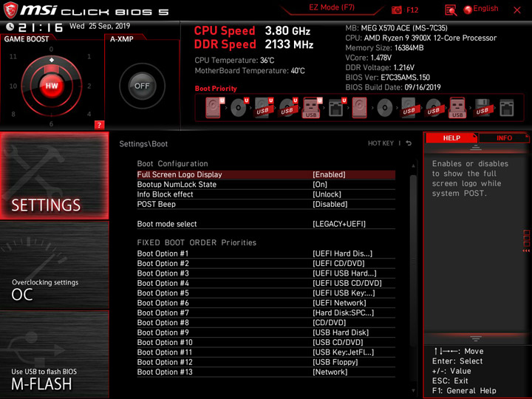This screenshot has height=399, width=532.
Task: Select the UEFI USB hard disk boot icon
Action: [264, 108]
